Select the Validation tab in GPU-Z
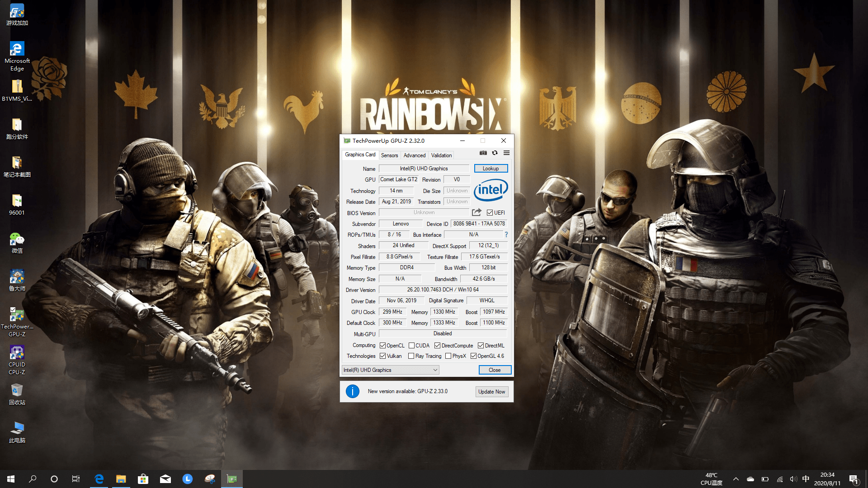Viewport: 868px width, 488px height. coord(441,155)
